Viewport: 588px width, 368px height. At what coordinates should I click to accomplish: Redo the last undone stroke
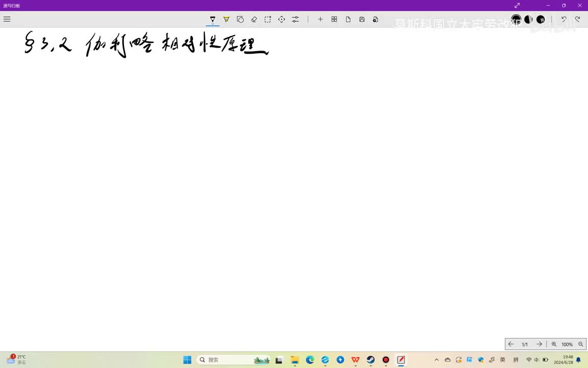coord(577,19)
